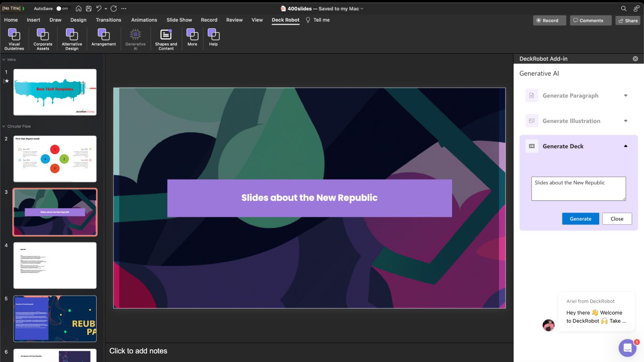Screen dimensions: 644x362
Task: Click the Tell me search box
Action: 318,20
